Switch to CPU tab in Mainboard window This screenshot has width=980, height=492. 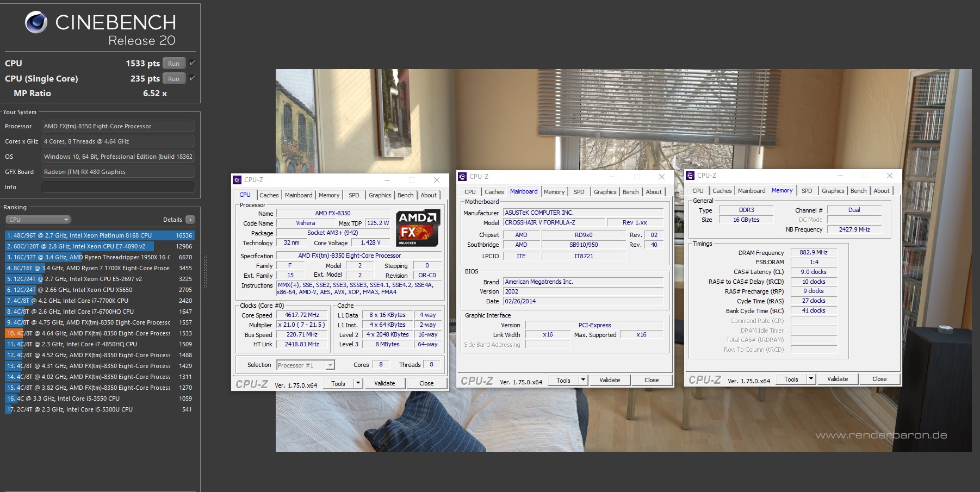coord(470,192)
